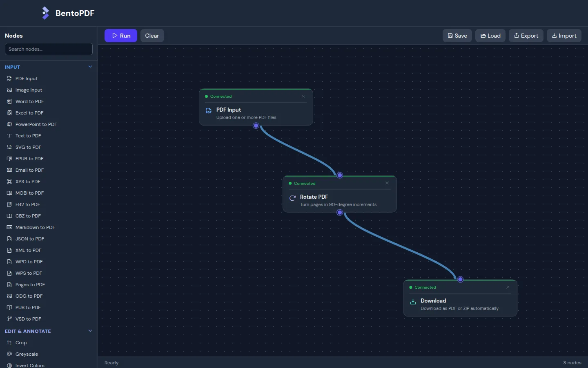This screenshot has height=368, width=588.
Task: Collapse the INPUT section chevron
Action: click(x=90, y=67)
